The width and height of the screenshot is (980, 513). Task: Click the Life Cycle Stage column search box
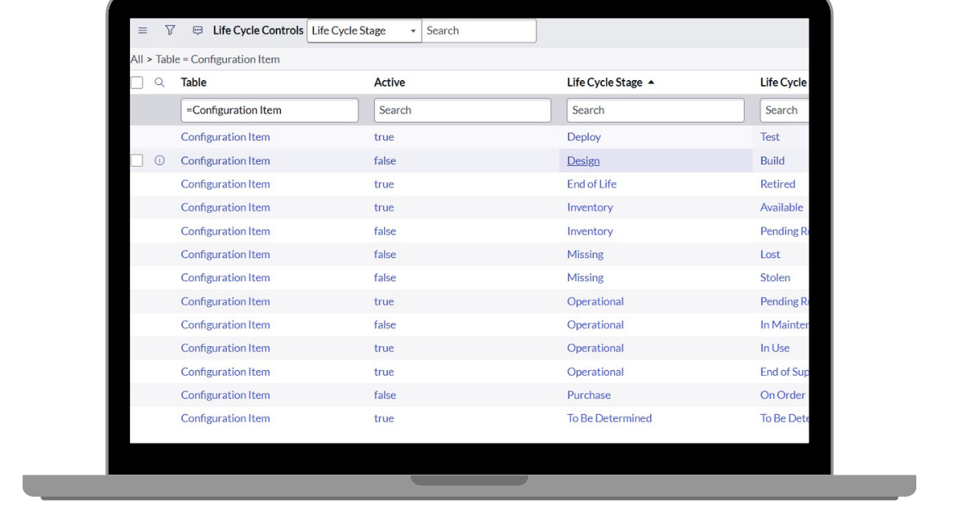[x=655, y=110]
